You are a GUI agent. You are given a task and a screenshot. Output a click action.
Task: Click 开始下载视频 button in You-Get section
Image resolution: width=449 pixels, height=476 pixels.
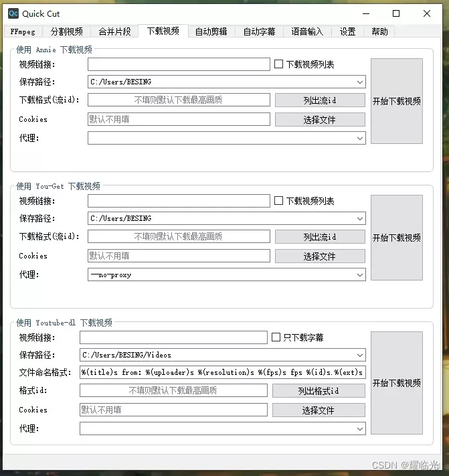click(x=397, y=238)
